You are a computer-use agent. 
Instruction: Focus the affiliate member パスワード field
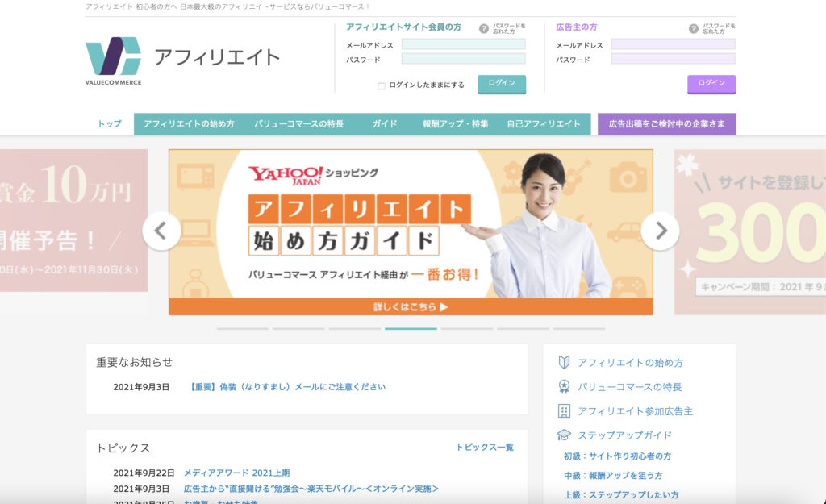pyautogui.click(x=463, y=59)
